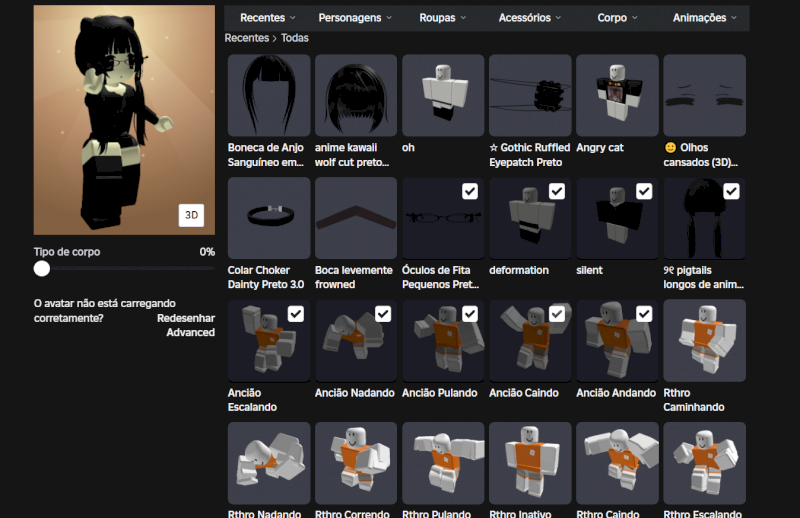Click the 0% body type value
Viewport: 800px width, 518px height.
point(207,252)
